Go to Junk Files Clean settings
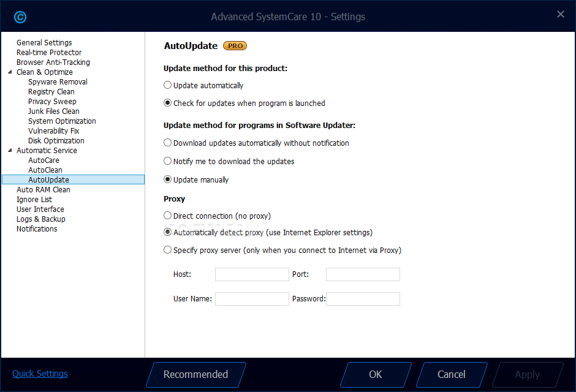Viewport: 576px width, 392px height. pyautogui.click(x=54, y=111)
